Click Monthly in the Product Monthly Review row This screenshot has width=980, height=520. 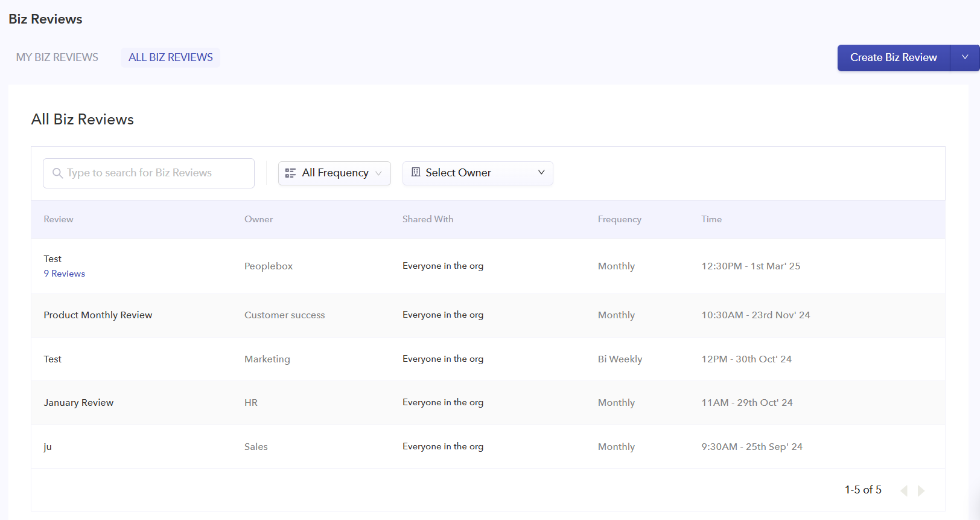coord(616,315)
